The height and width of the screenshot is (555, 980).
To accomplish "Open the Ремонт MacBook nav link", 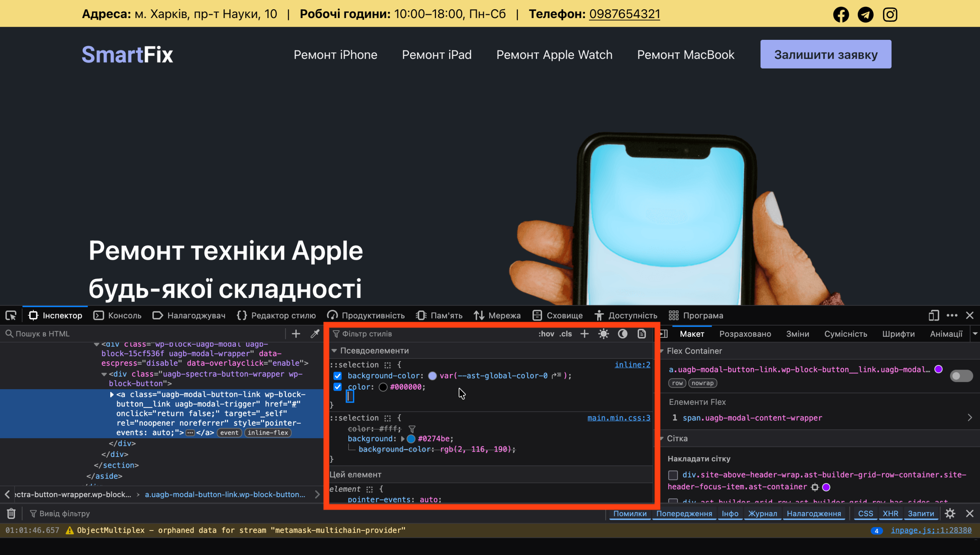I will pyautogui.click(x=686, y=54).
